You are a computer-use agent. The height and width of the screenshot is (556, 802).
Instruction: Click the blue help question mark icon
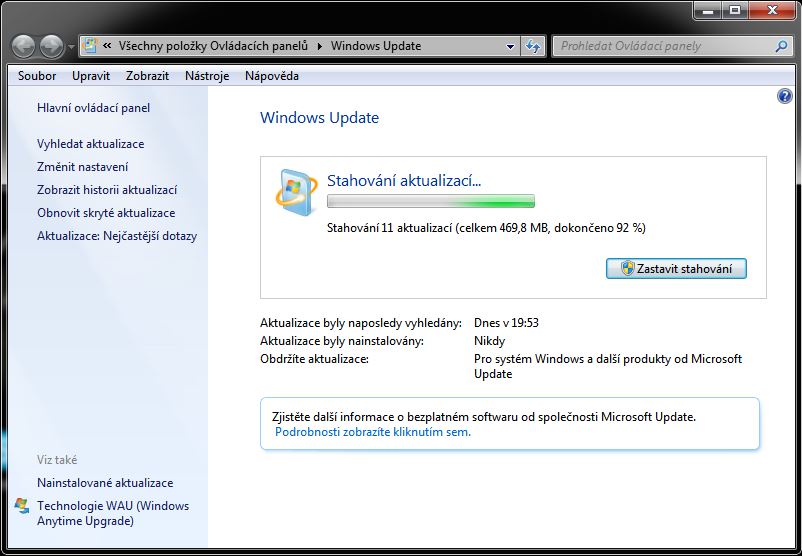[784, 96]
